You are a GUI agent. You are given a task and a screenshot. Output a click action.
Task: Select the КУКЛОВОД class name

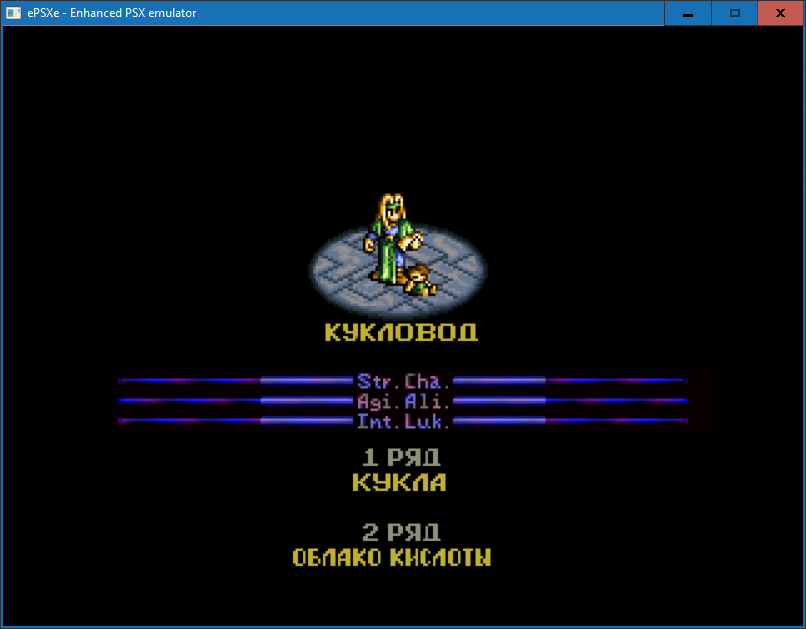(401, 332)
